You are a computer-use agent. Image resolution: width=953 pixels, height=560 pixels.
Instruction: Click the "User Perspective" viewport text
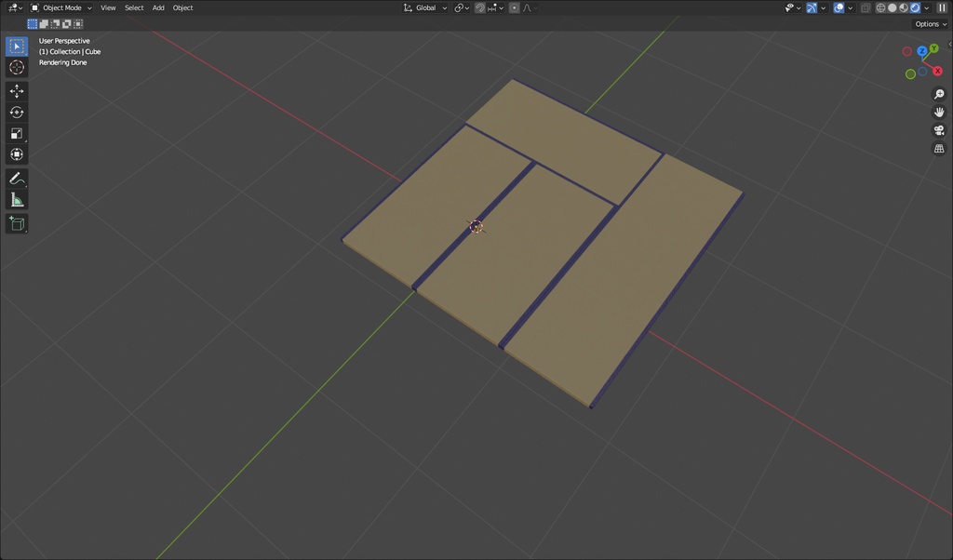click(64, 41)
